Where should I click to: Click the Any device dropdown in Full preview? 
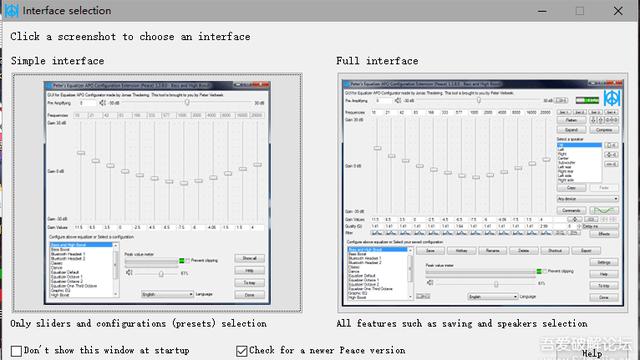pyautogui.click(x=587, y=199)
